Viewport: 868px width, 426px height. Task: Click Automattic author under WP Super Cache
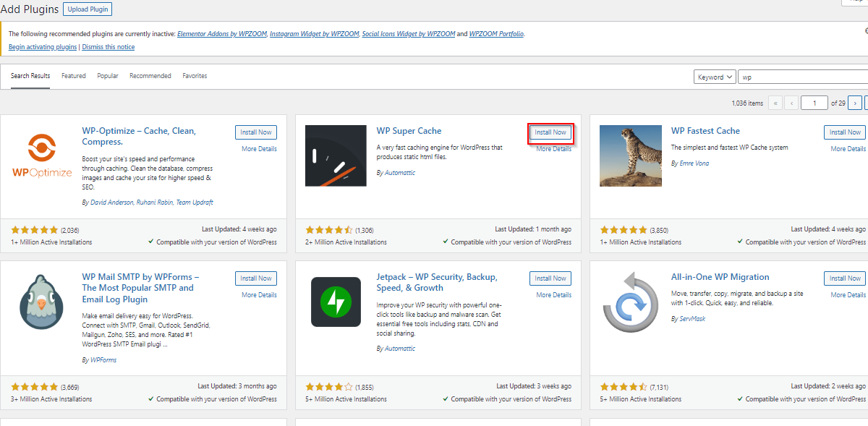400,173
